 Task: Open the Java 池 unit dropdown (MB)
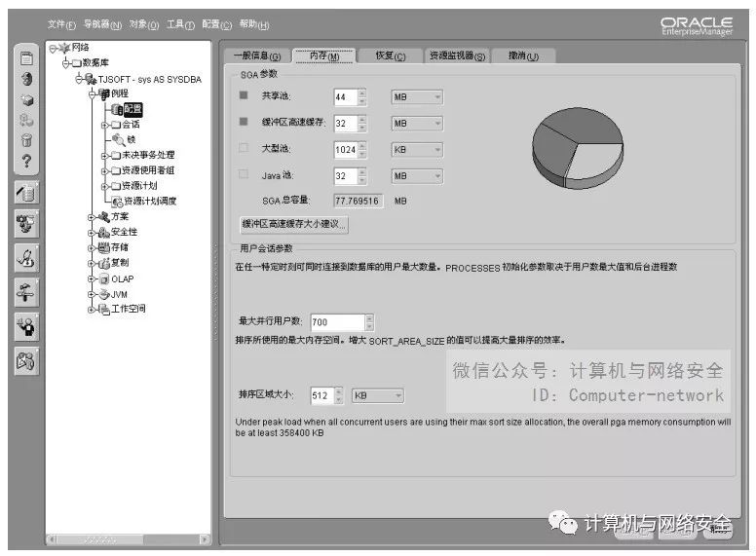click(417, 176)
